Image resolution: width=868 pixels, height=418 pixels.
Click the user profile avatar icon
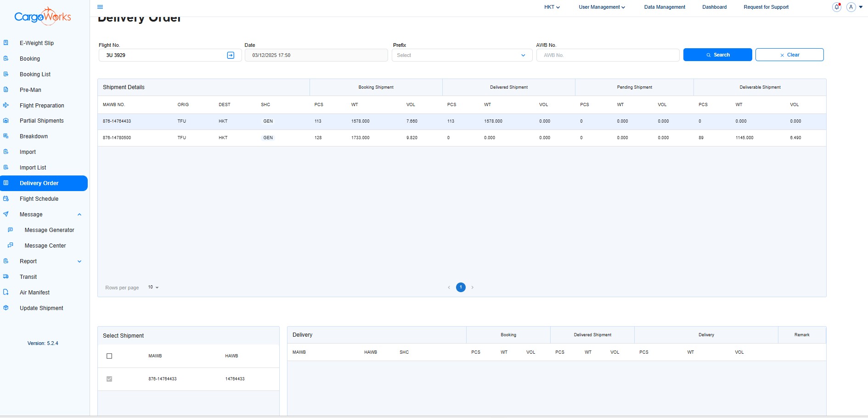[851, 7]
